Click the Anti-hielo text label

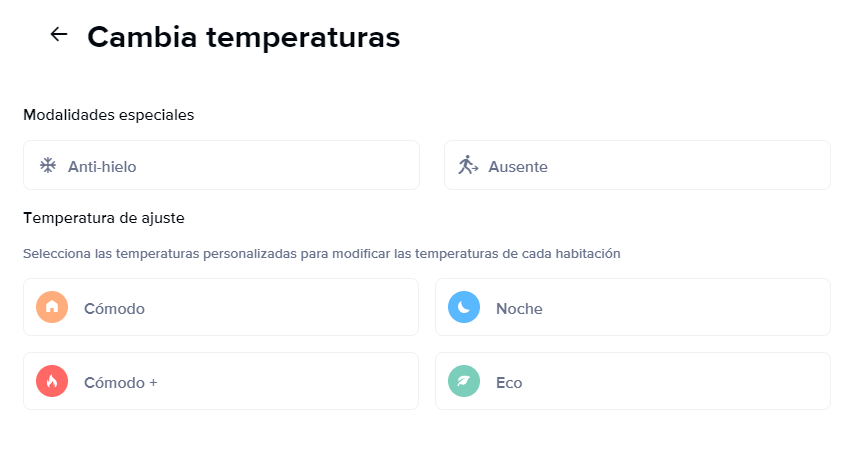[102, 166]
